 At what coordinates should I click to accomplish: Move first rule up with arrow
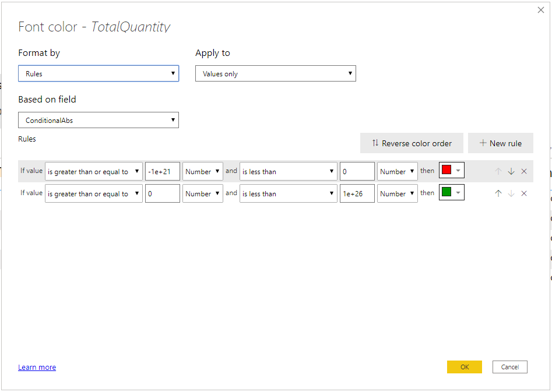[498, 171]
